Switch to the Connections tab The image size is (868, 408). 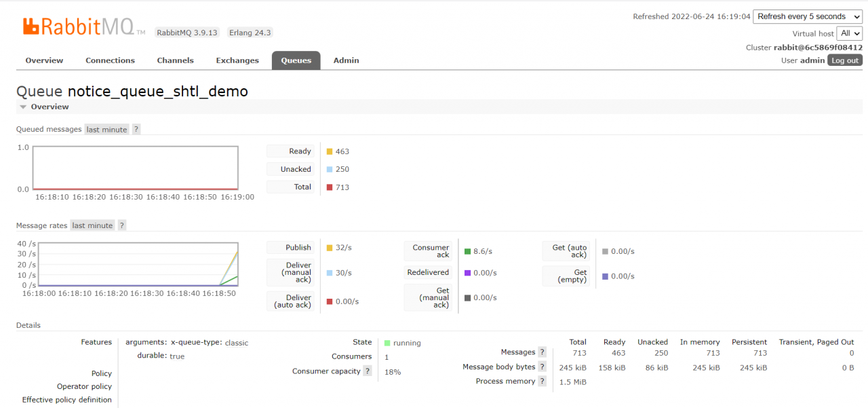pos(110,60)
